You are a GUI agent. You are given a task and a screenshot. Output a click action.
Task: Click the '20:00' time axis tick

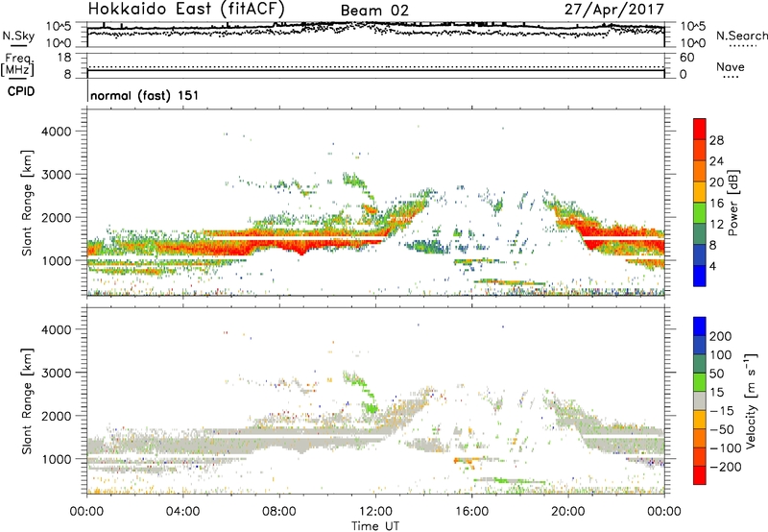pos(568,512)
